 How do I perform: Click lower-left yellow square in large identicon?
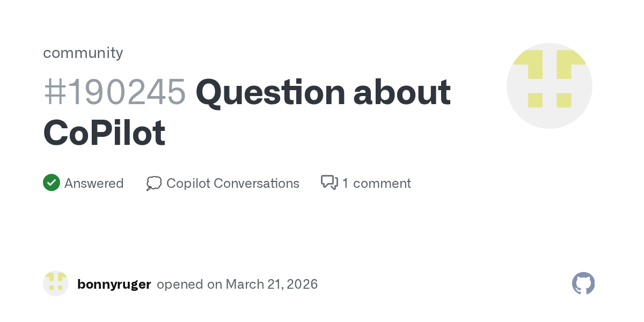click(x=535, y=100)
